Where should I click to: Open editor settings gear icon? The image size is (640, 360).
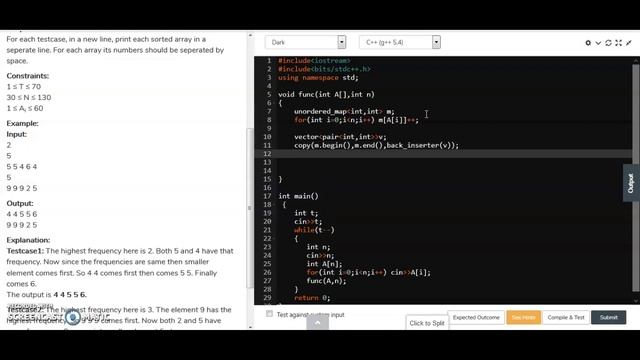point(588,42)
